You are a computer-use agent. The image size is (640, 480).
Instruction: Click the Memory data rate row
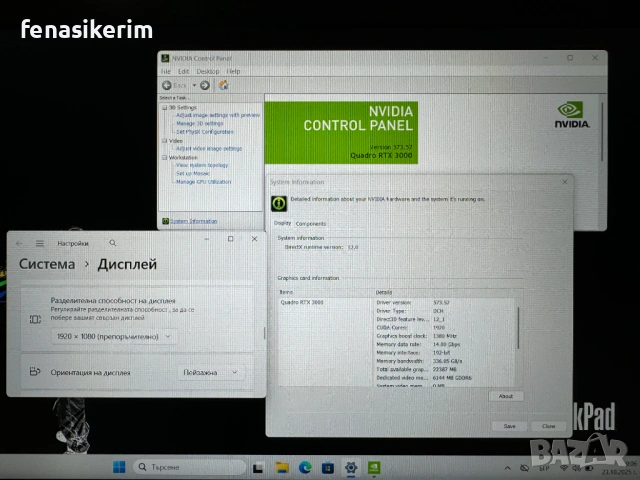tap(445, 344)
